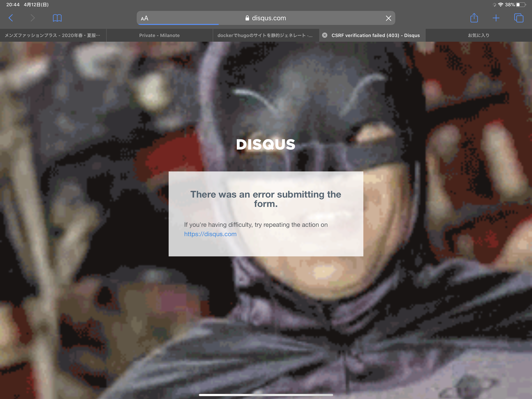Show the tab overview icon
The image size is (532, 399).
[519, 18]
